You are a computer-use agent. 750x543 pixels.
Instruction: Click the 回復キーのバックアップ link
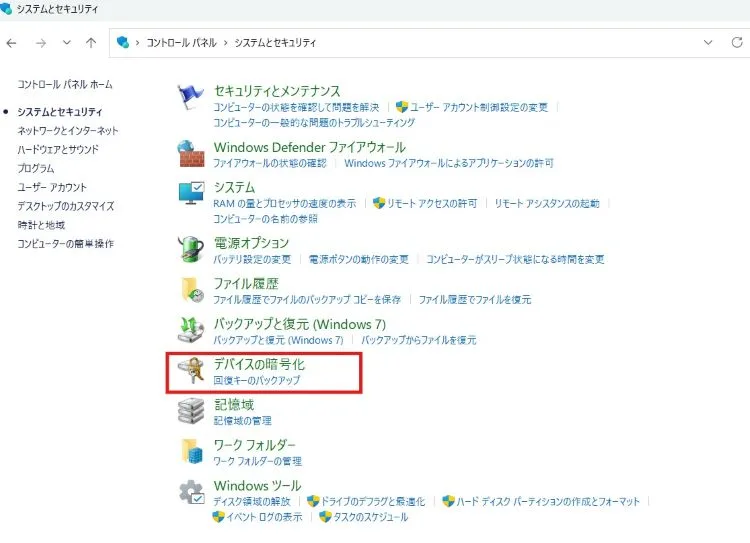tap(256, 381)
